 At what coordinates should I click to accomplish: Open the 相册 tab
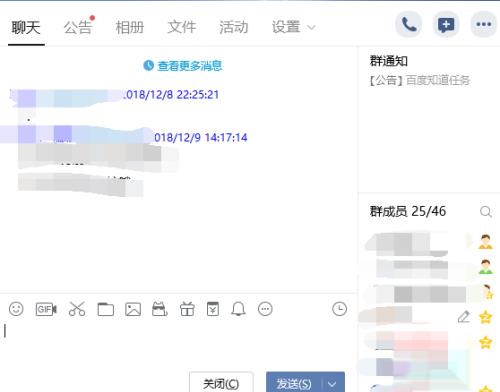pyautogui.click(x=130, y=27)
